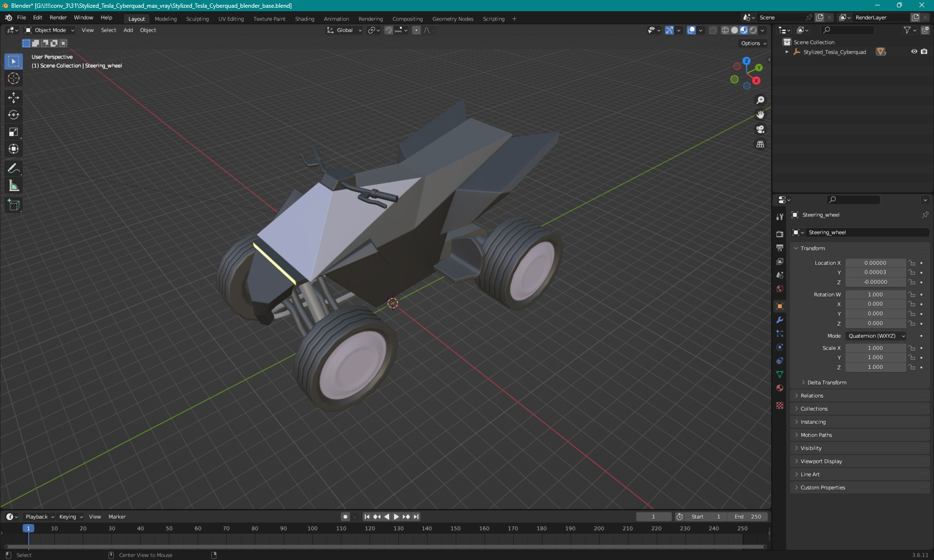
Task: Open the Output properties tab
Action: pyautogui.click(x=780, y=247)
